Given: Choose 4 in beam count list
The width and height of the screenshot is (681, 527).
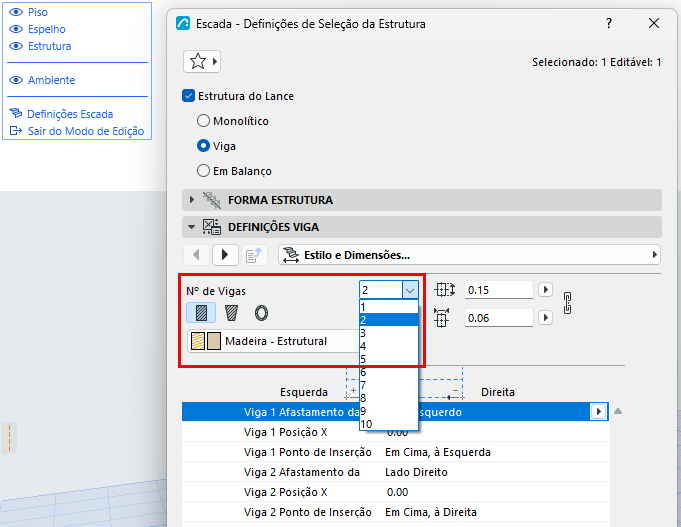Looking at the screenshot, I should tap(389, 346).
